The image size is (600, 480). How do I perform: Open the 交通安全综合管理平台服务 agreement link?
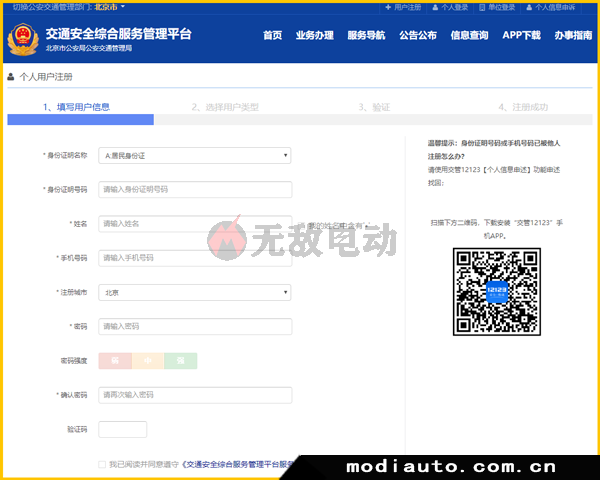point(240,464)
